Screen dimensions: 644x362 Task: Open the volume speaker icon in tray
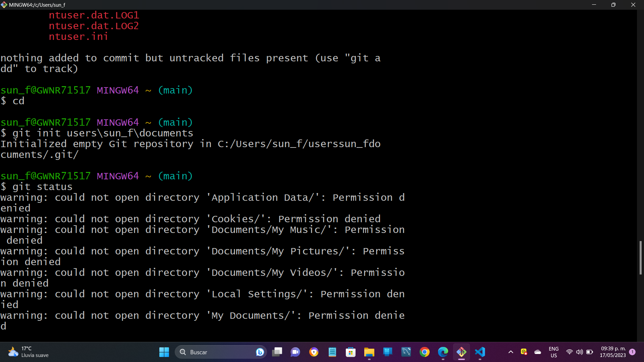click(x=579, y=352)
